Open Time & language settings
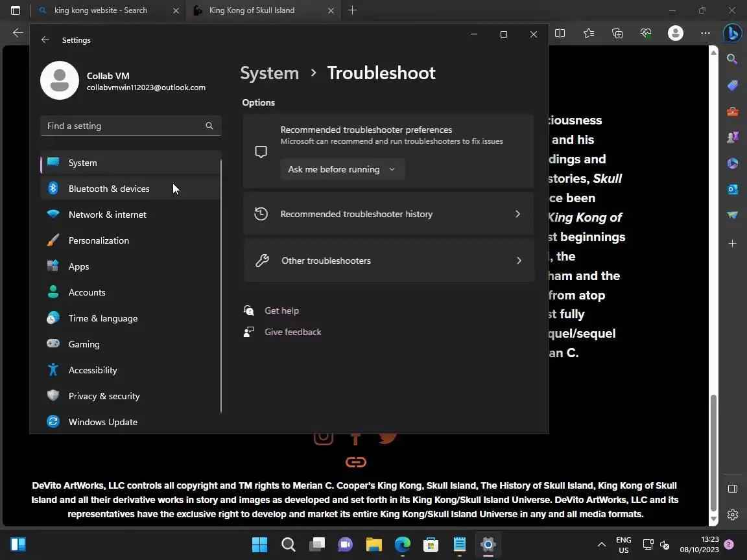This screenshot has height=560, width=747. pyautogui.click(x=130, y=319)
